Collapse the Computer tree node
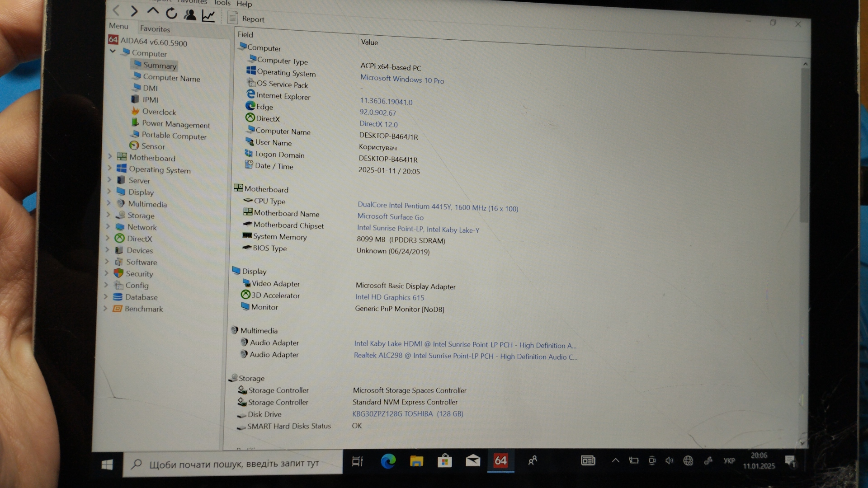Image resolution: width=868 pixels, height=488 pixels. (113, 51)
